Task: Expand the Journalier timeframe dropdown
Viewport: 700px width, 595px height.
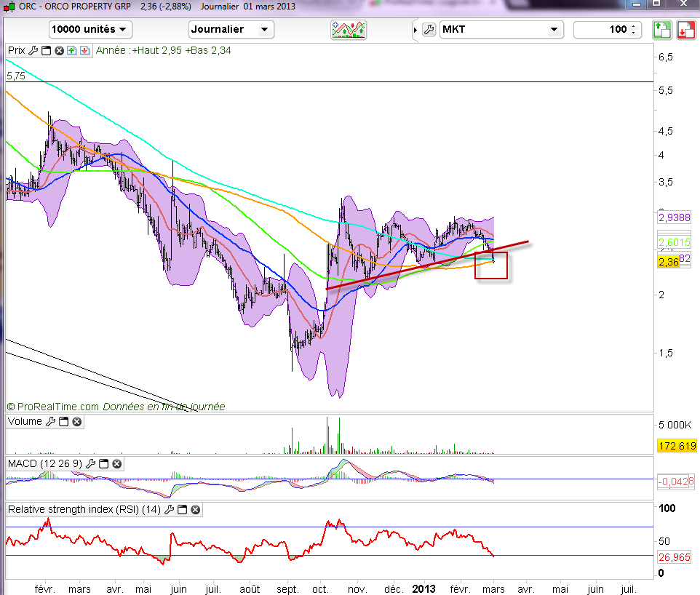Action: 231,30
